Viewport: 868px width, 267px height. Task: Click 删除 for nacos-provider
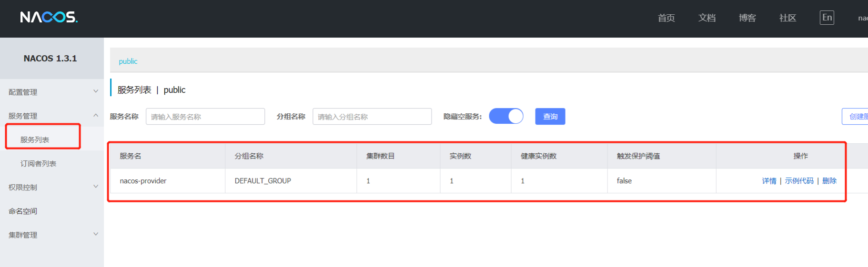tap(829, 181)
